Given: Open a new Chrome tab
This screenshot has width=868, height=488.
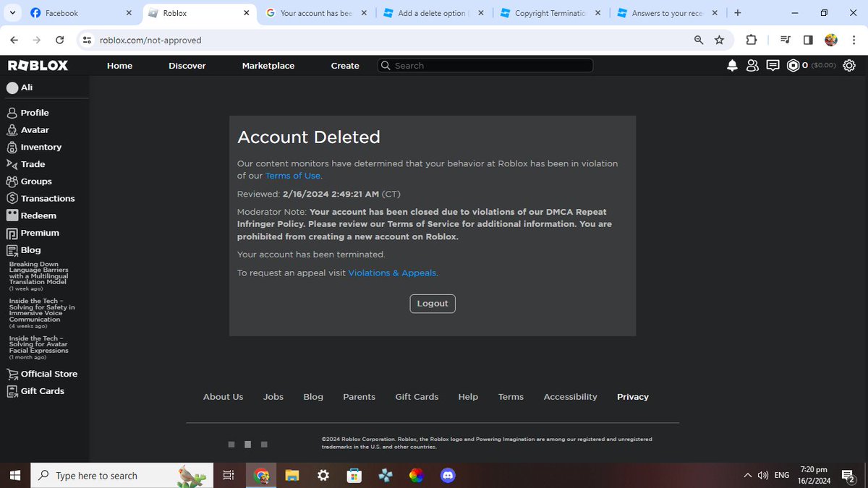Looking at the screenshot, I should [x=738, y=13].
